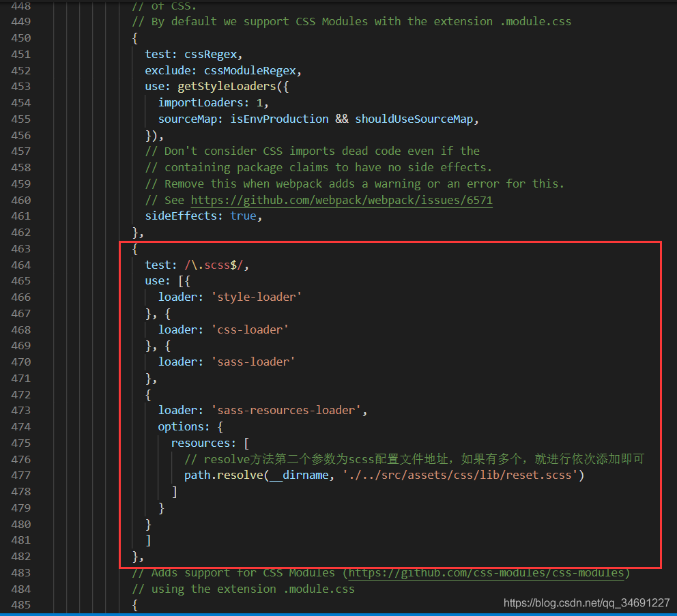Click the cssModuleRegex identifier
This screenshot has height=616, width=677.
point(249,70)
